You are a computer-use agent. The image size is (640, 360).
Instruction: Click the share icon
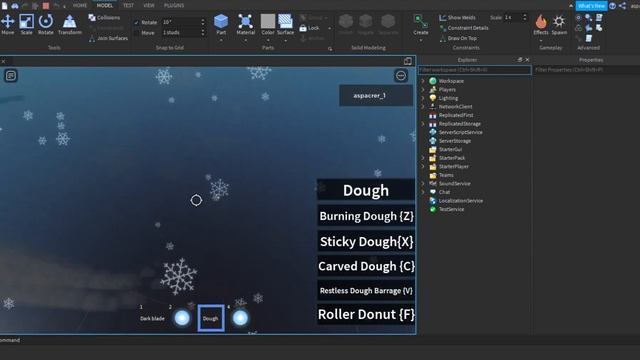pyautogui.click(x=622, y=6)
